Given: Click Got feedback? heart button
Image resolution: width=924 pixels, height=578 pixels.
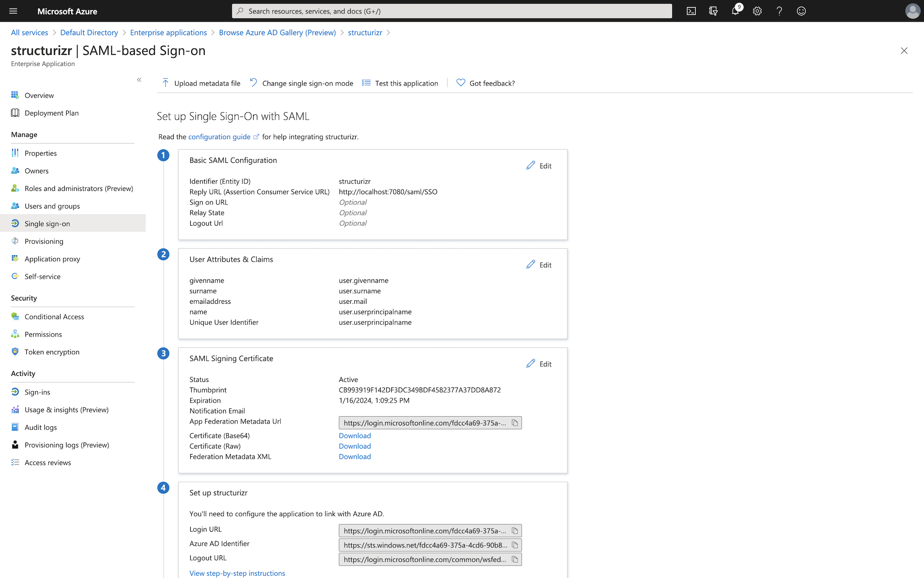Looking at the screenshot, I should (486, 83).
